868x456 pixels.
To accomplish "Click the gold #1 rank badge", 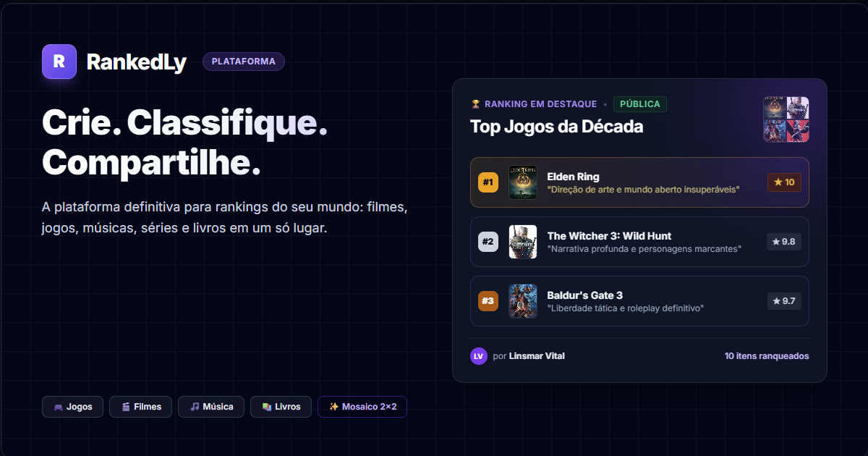I will 488,182.
